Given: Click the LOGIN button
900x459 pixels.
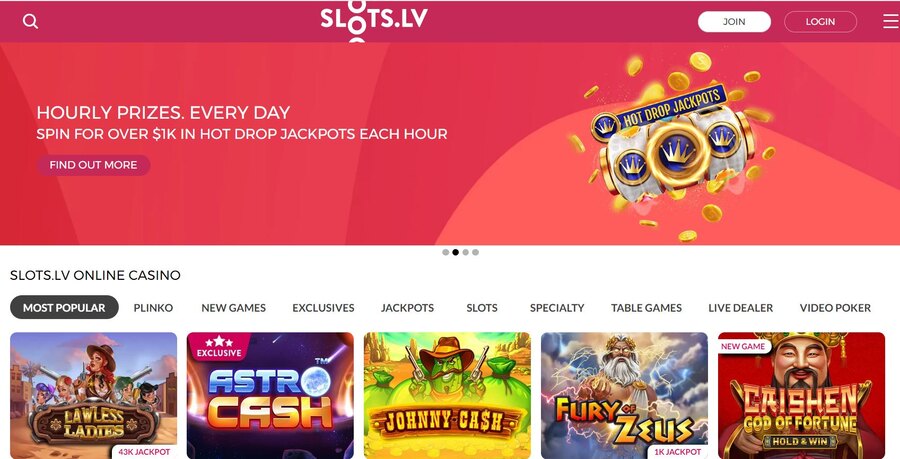Looking at the screenshot, I should click(820, 22).
